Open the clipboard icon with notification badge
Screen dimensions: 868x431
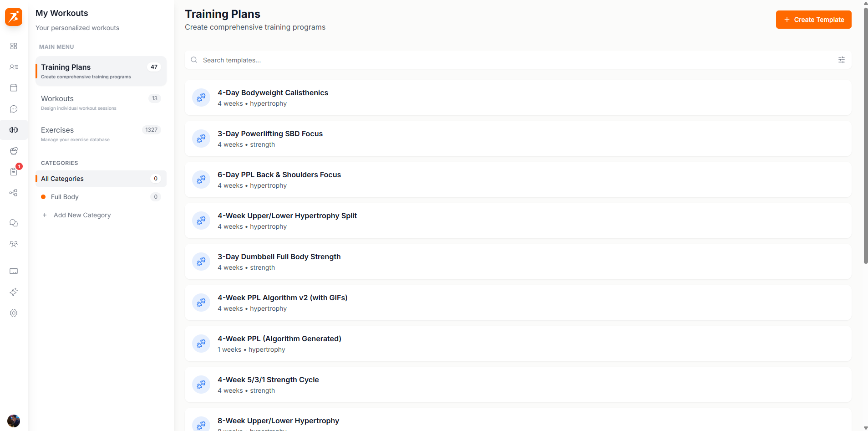14,172
